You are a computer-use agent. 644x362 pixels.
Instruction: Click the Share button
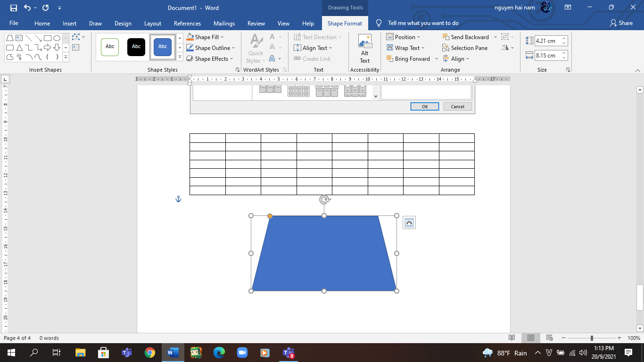coord(621,23)
